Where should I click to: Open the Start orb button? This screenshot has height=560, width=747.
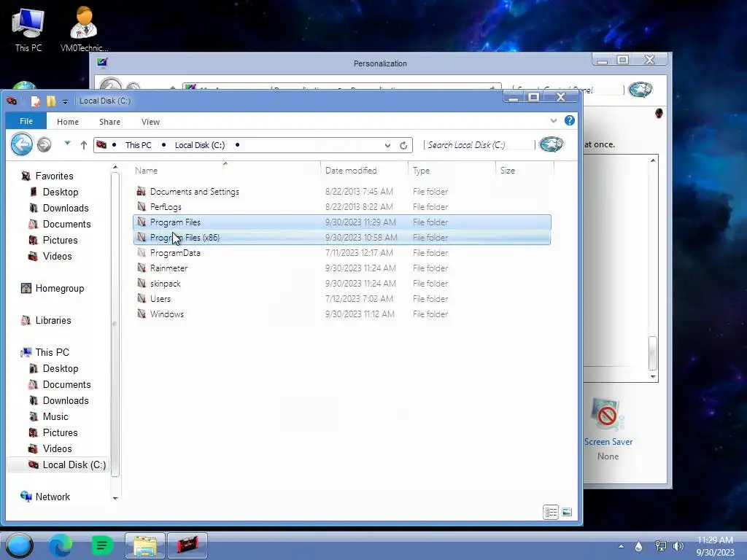tap(19, 545)
